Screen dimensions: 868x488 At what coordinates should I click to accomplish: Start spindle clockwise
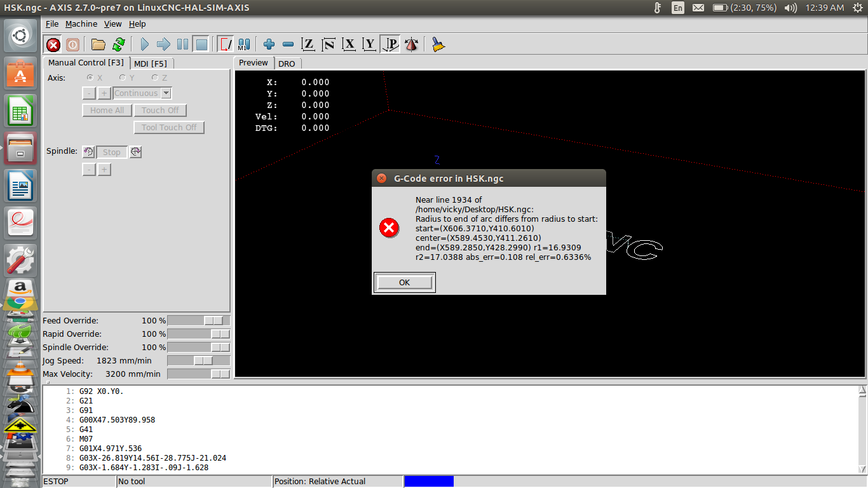tap(135, 152)
